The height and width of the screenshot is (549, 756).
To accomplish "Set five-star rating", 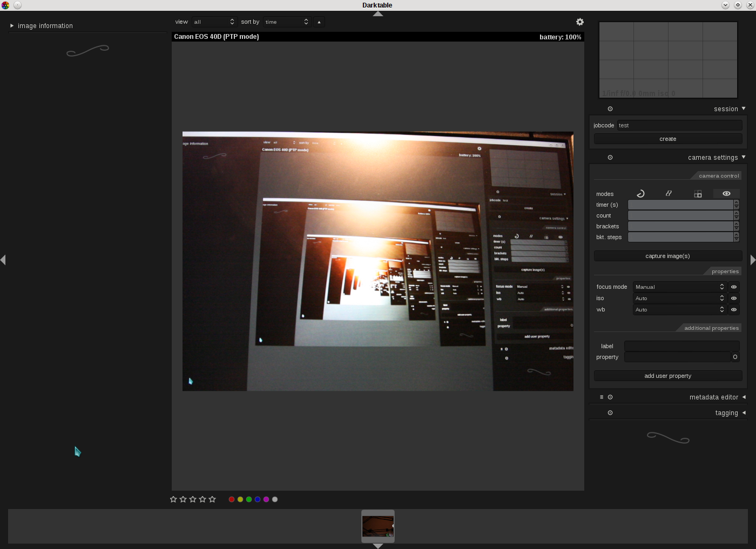I will [x=212, y=499].
